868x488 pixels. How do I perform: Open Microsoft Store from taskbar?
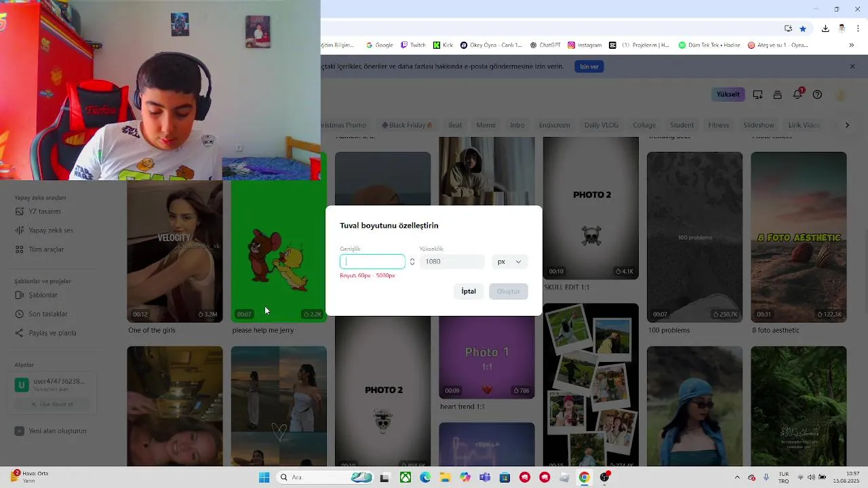(505, 477)
